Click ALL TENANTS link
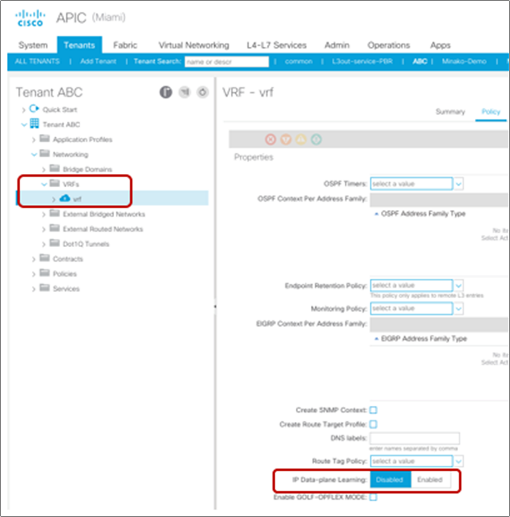The width and height of the screenshot is (510, 517). coord(37,61)
